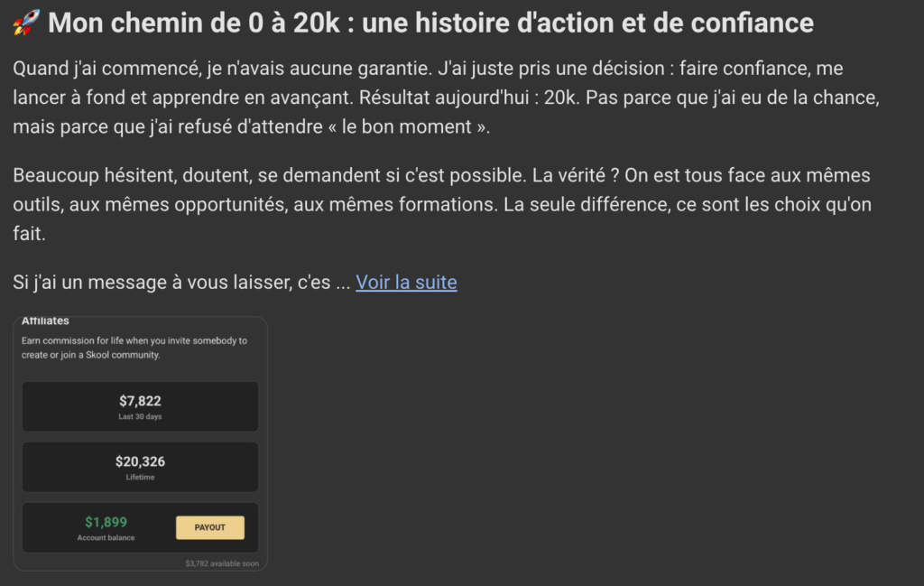Image resolution: width=924 pixels, height=586 pixels.
Task: Click the 'Last 30 days' label
Action: 140,418
